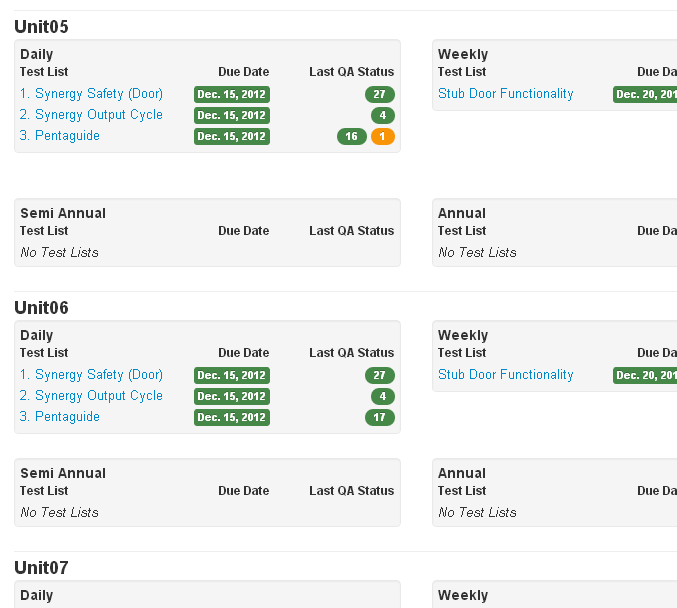Open Stub Door Functionality in Unit06 Weekly
The height and width of the screenshot is (608, 677).
coord(505,375)
